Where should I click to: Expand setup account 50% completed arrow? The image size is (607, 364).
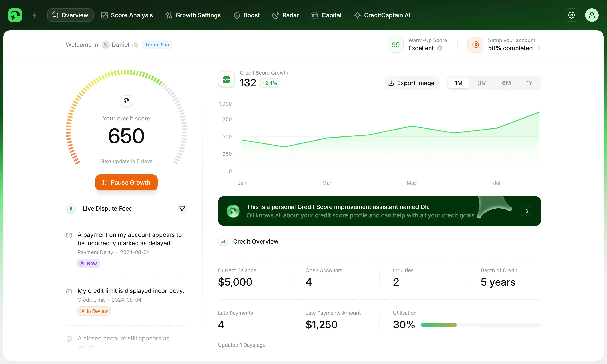538,48
